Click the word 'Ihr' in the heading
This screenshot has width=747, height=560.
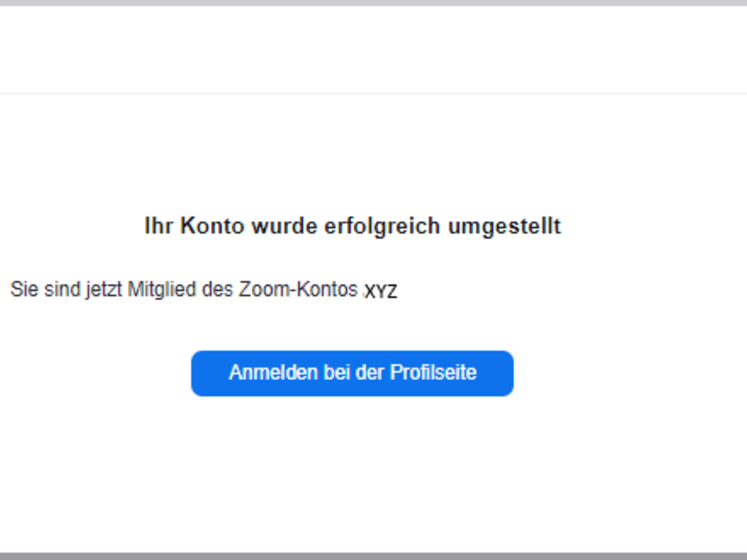[x=158, y=226]
